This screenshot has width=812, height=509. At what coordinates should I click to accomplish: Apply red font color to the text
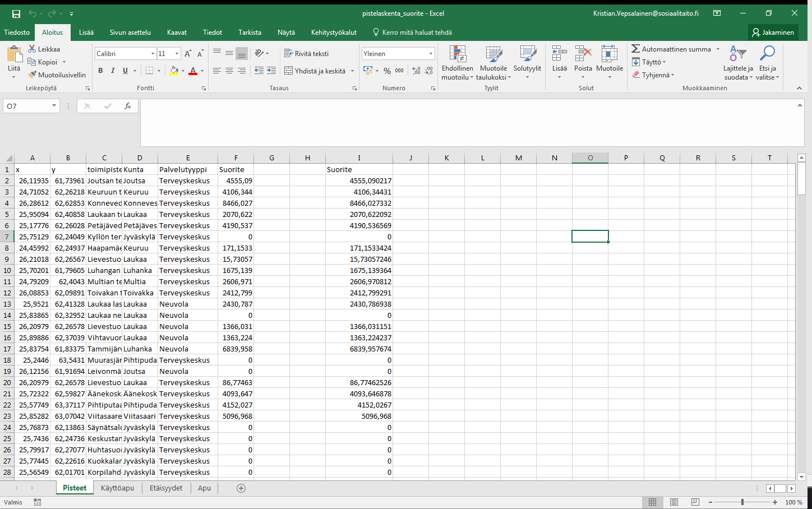click(193, 71)
